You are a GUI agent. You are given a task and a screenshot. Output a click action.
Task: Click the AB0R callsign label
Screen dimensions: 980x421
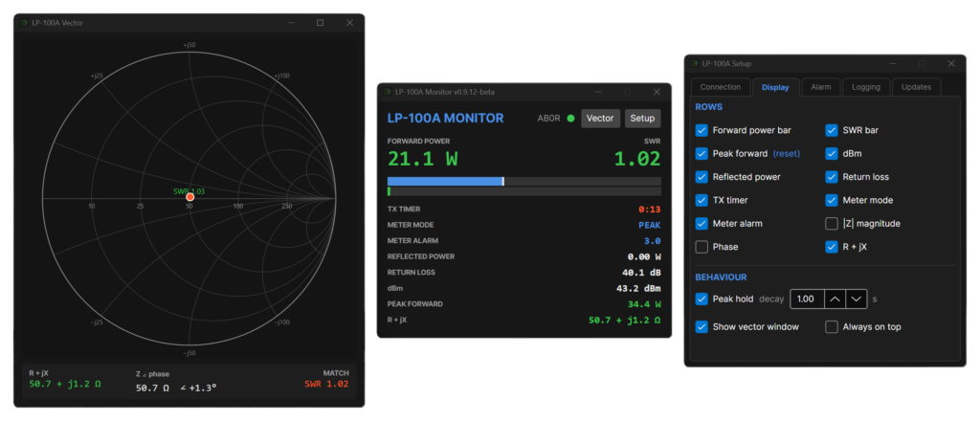tap(548, 118)
